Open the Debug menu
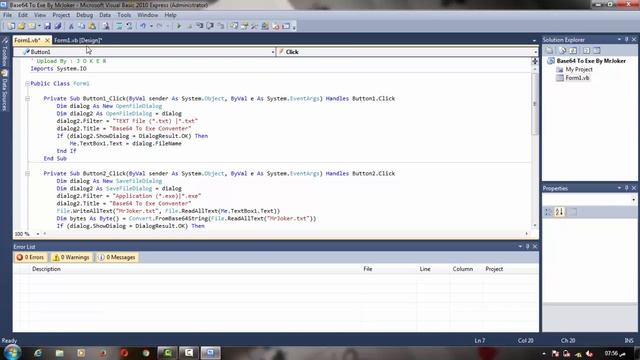 tap(84, 15)
